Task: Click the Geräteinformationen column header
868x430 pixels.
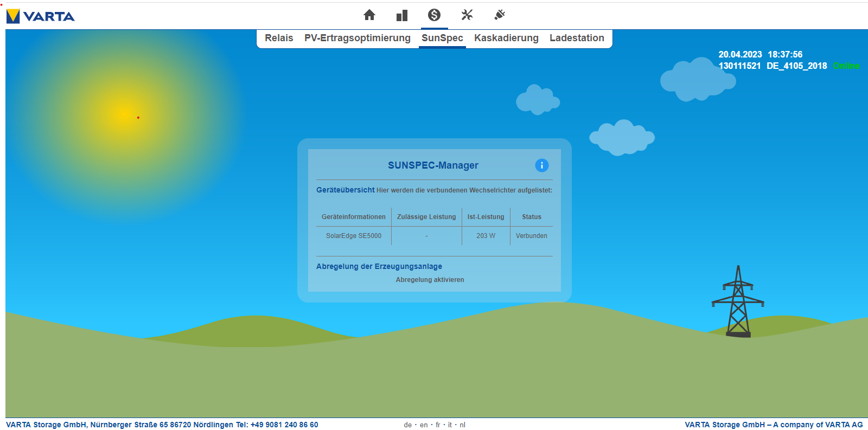Action: (354, 217)
